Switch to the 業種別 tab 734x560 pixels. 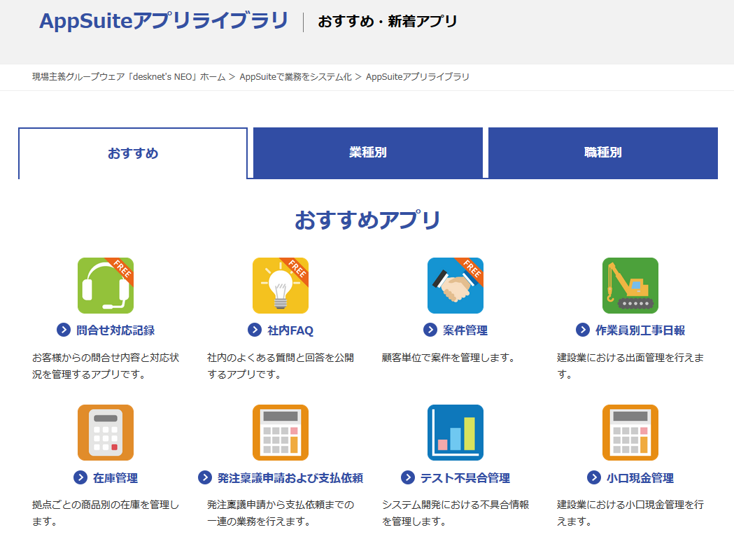pyautogui.click(x=368, y=153)
